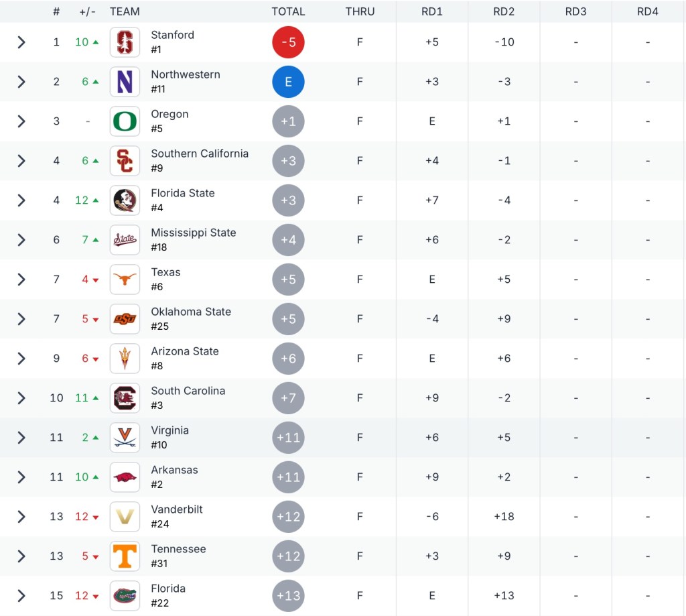Select the Oregon green O logo

click(x=125, y=121)
